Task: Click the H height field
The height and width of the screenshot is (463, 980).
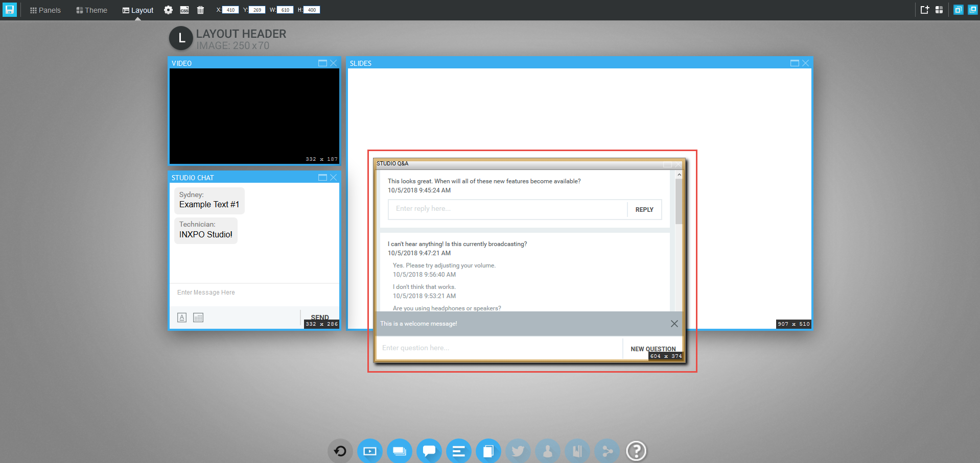Action: coord(312,10)
